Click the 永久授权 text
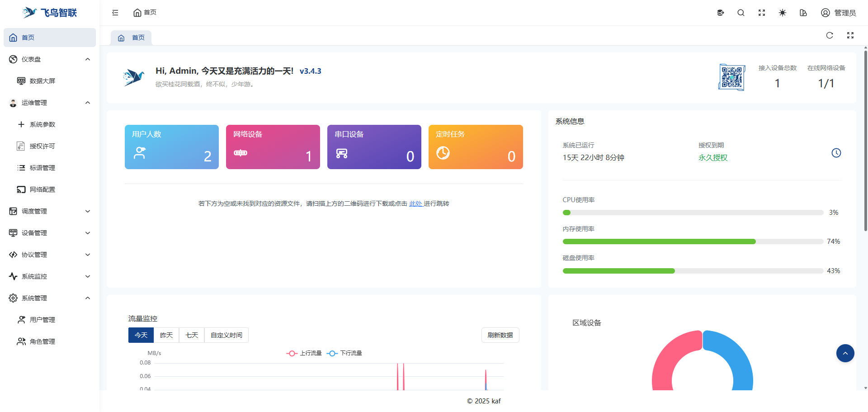868x412 pixels. click(713, 157)
